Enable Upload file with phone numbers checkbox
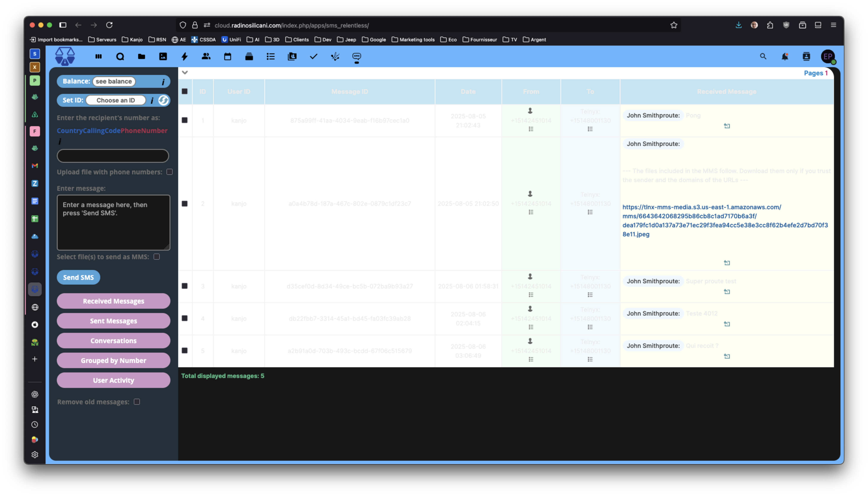Image resolution: width=868 pixels, height=496 pixels. tap(170, 172)
